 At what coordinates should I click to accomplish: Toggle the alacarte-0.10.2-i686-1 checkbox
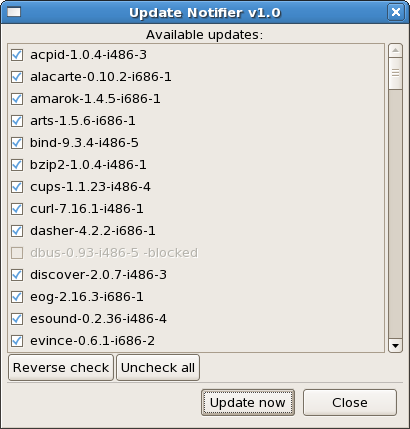click(x=17, y=77)
